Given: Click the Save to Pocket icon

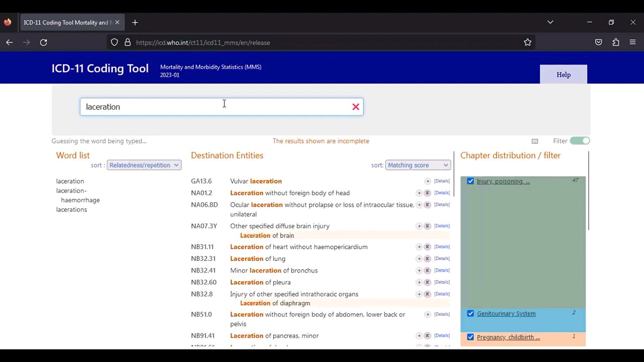Looking at the screenshot, I should pyautogui.click(x=599, y=43).
